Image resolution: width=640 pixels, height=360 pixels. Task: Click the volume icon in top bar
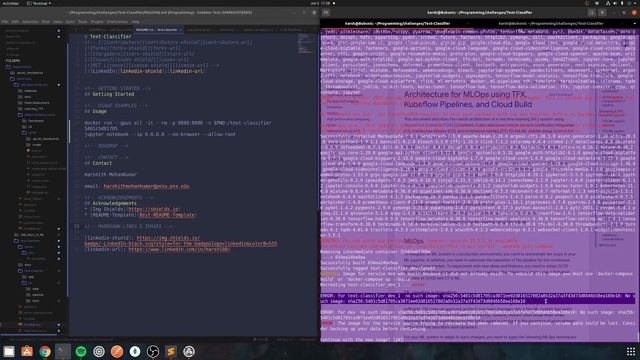click(x=615, y=3)
